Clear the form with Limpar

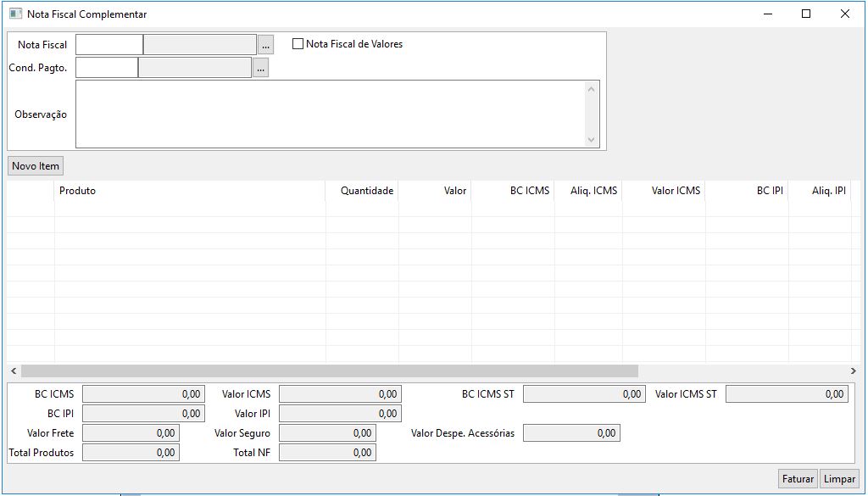839,479
